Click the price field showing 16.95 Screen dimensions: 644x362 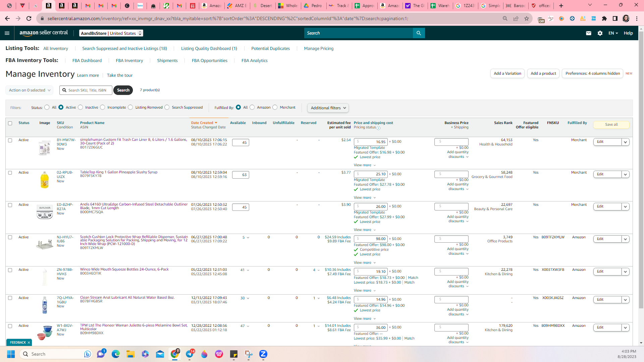point(371,142)
